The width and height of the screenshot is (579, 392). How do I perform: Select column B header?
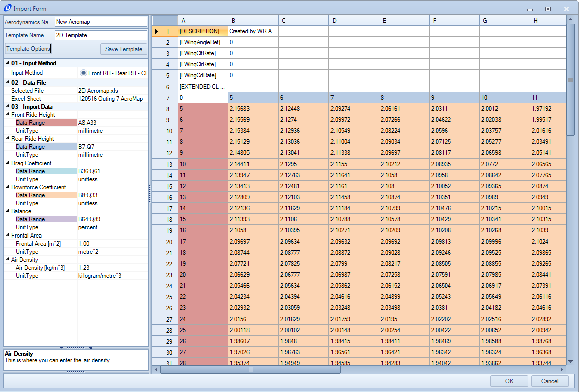254,20
